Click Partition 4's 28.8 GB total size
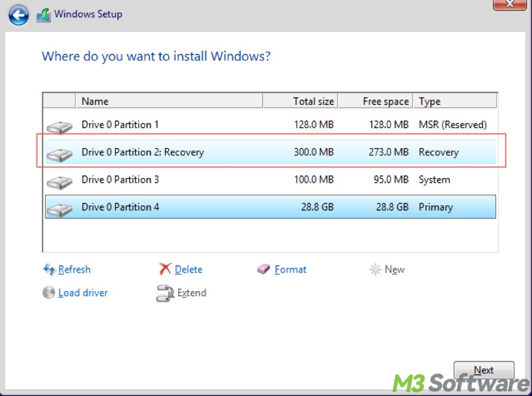The image size is (532, 396). click(318, 207)
